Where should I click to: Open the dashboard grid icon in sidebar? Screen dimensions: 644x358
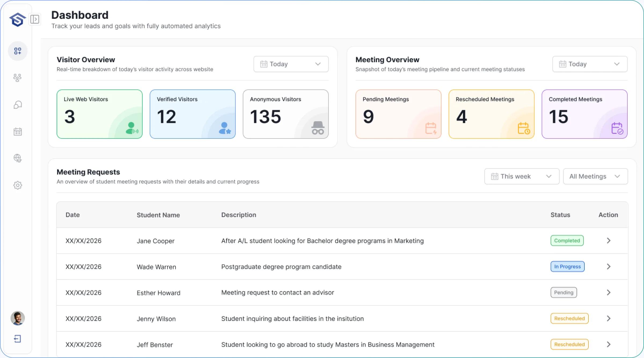coord(18,51)
